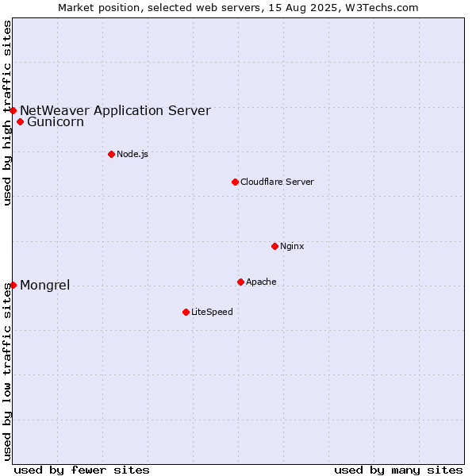Click the Cloudflare Server red marker

pyautogui.click(x=235, y=182)
